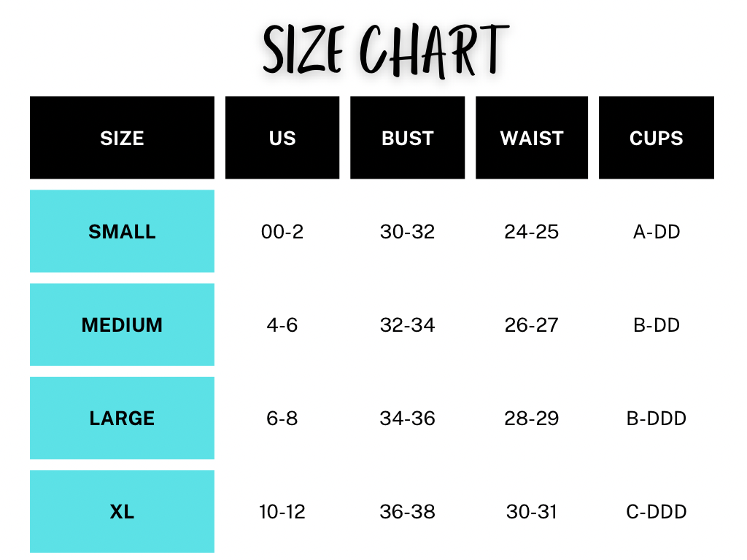
Task: Click the 28-29 waist measurement cell
Action: 532,419
